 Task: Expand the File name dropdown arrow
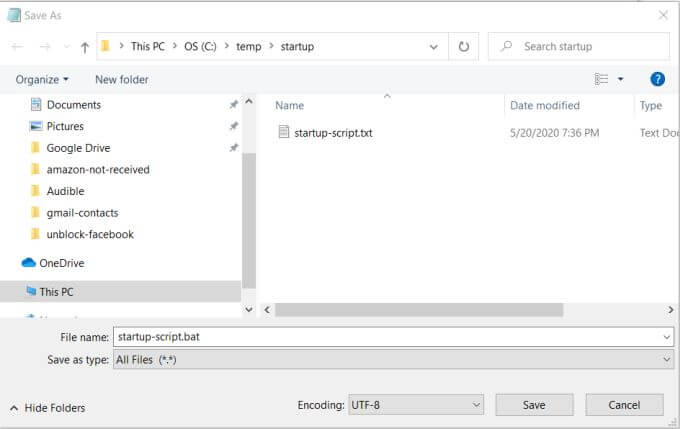(667, 337)
